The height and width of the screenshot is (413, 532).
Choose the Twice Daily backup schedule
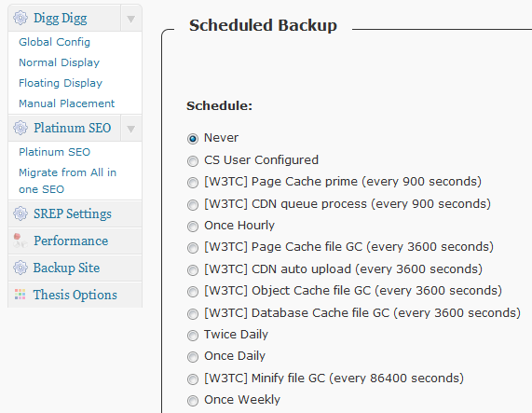(193, 336)
